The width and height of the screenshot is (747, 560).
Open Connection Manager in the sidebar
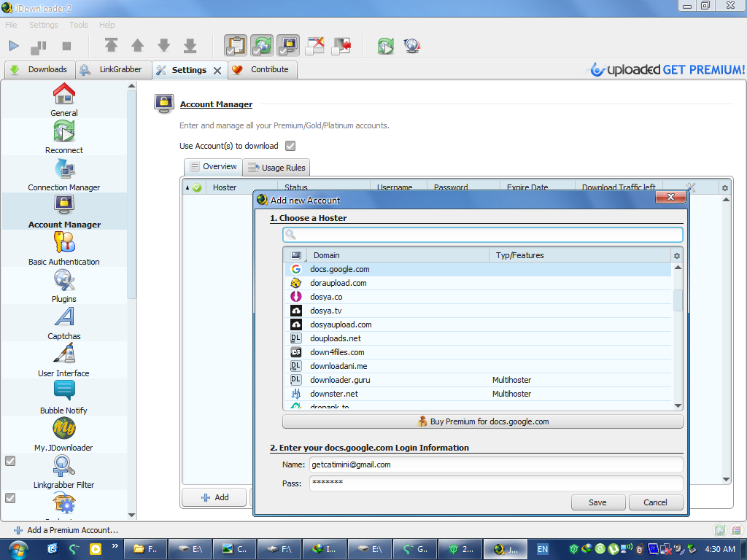pyautogui.click(x=64, y=174)
